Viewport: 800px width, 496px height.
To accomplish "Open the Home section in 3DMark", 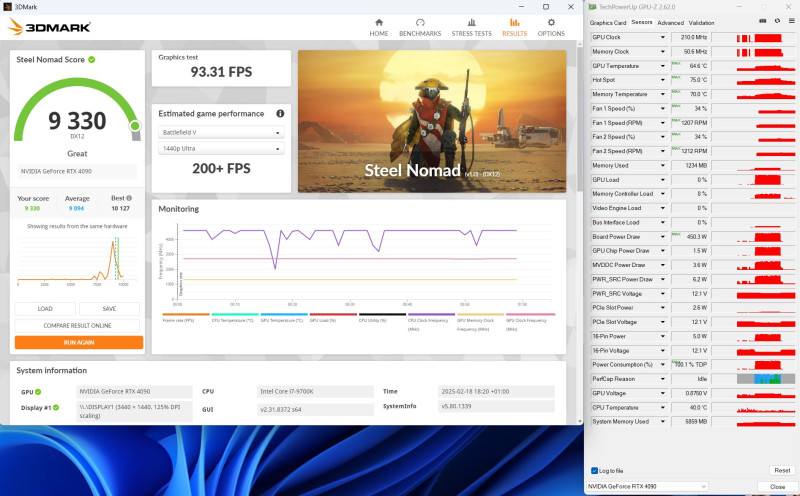I will 379,28.
